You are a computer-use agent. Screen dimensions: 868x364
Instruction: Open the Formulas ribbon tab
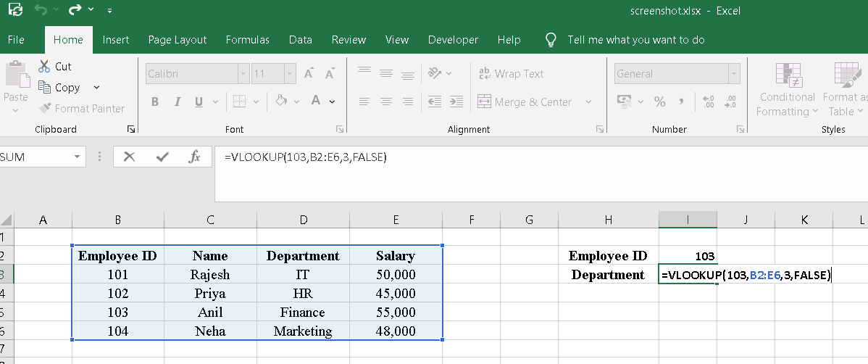point(248,40)
